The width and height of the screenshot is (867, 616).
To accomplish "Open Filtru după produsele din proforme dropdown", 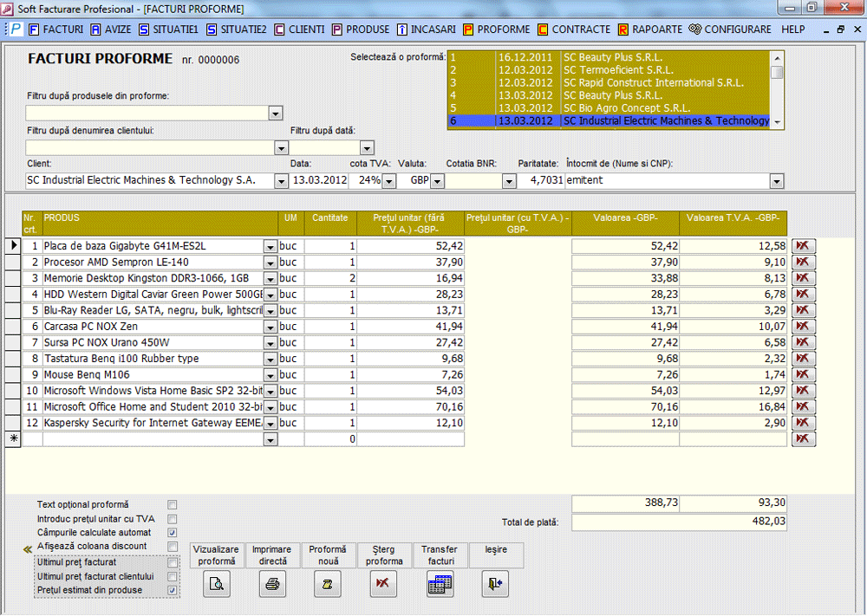I will click(276, 113).
